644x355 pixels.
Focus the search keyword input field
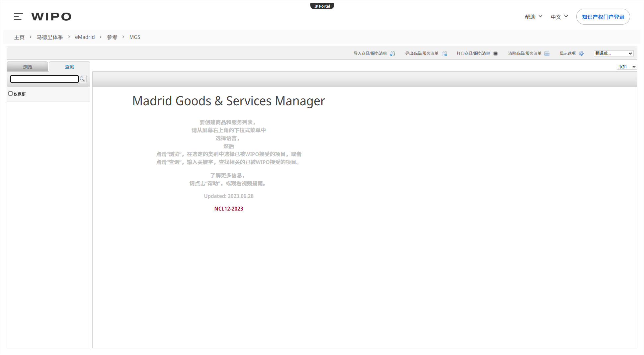[44, 79]
